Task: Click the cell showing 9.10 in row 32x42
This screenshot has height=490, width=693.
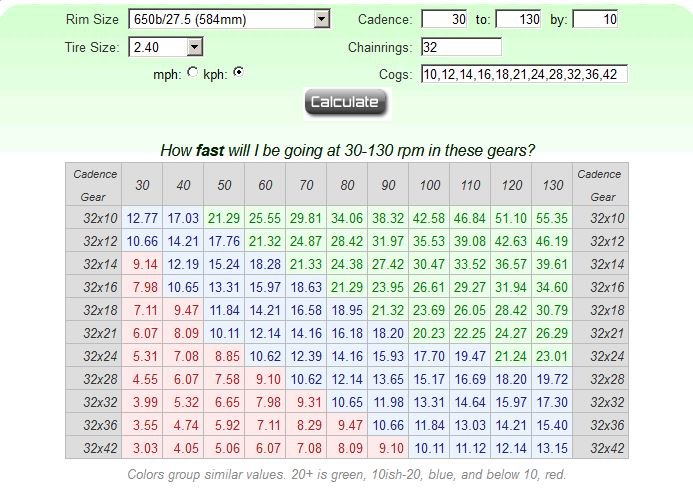Action: point(388,448)
